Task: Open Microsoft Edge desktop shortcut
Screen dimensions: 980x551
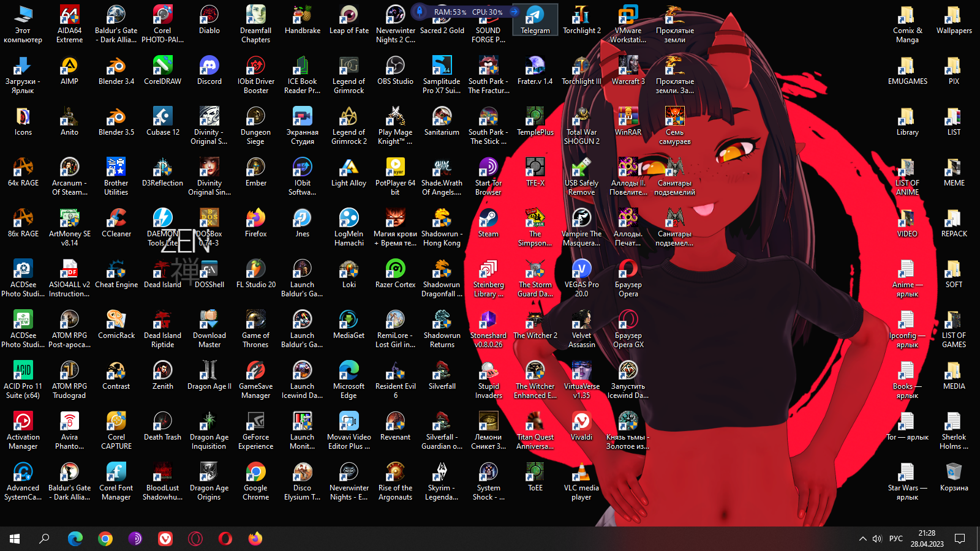Action: (349, 380)
